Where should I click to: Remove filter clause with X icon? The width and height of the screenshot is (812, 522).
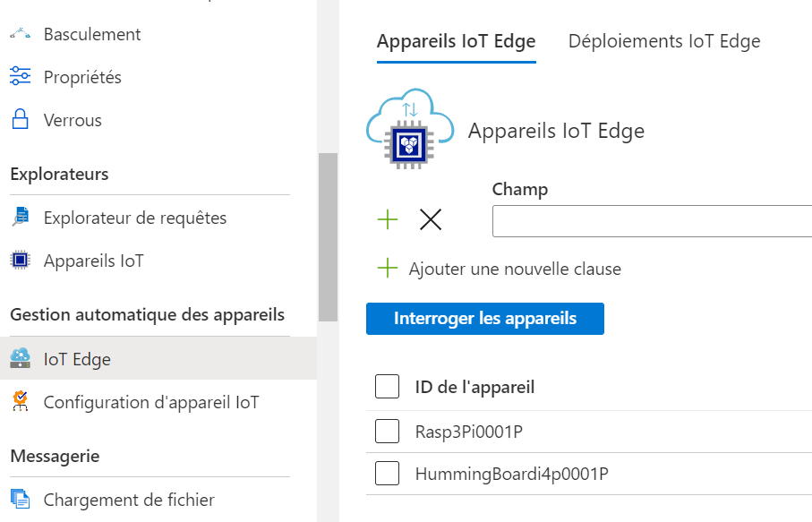(431, 219)
